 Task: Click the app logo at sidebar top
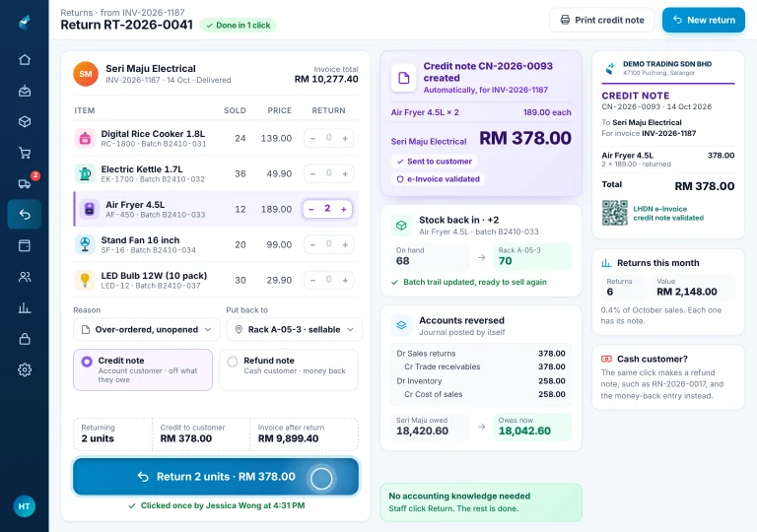tap(25, 23)
